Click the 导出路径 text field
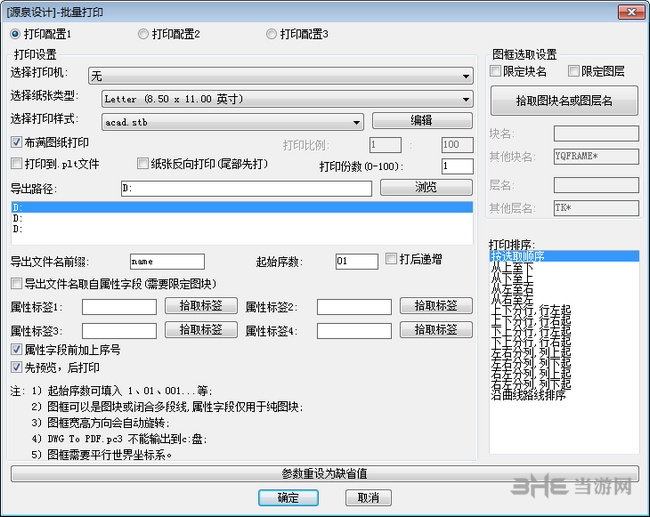This screenshot has height=517, width=650. pos(246,188)
